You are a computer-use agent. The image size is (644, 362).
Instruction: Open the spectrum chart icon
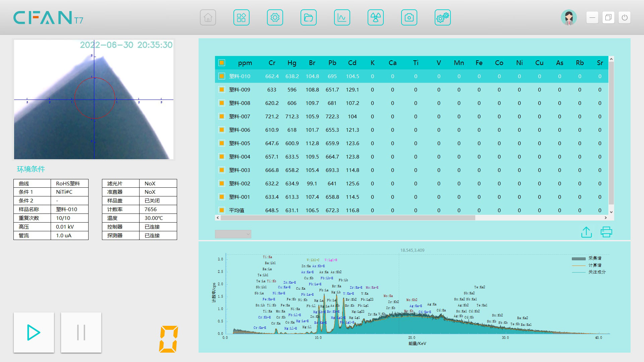(342, 17)
